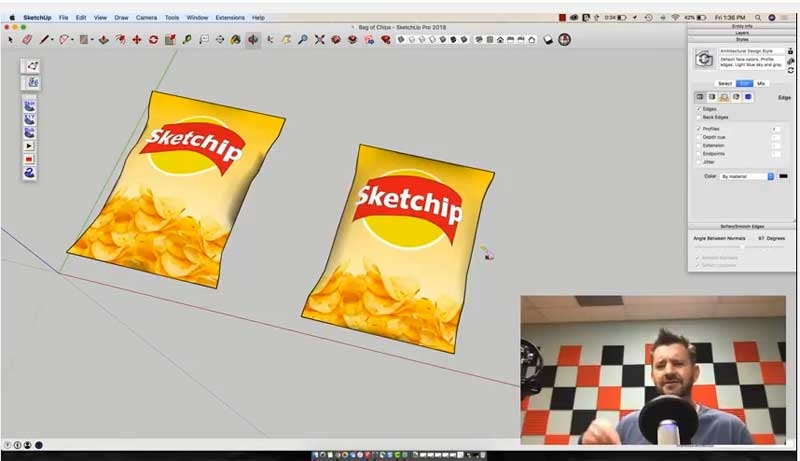Open the 3D Warehouse

(x=336, y=39)
